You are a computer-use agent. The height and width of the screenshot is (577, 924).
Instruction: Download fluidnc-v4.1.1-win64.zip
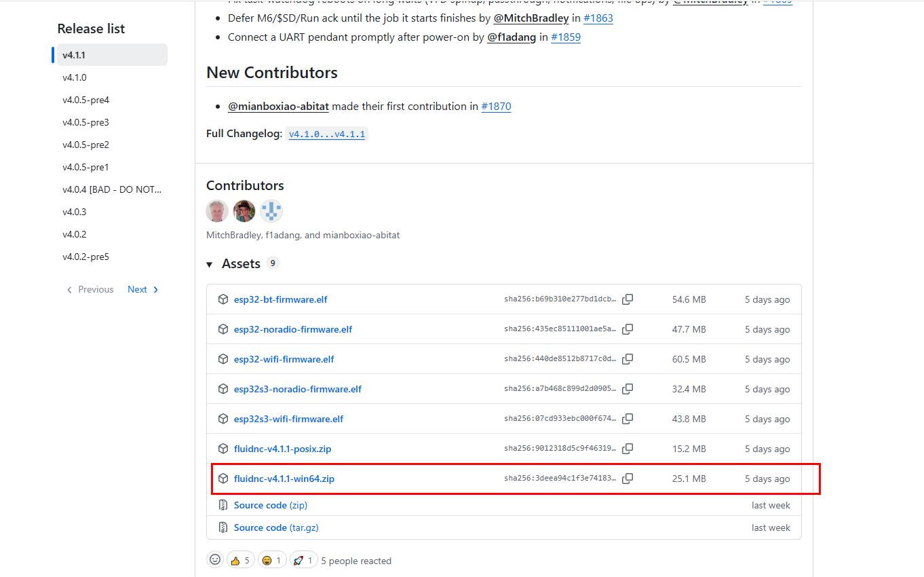(x=284, y=479)
